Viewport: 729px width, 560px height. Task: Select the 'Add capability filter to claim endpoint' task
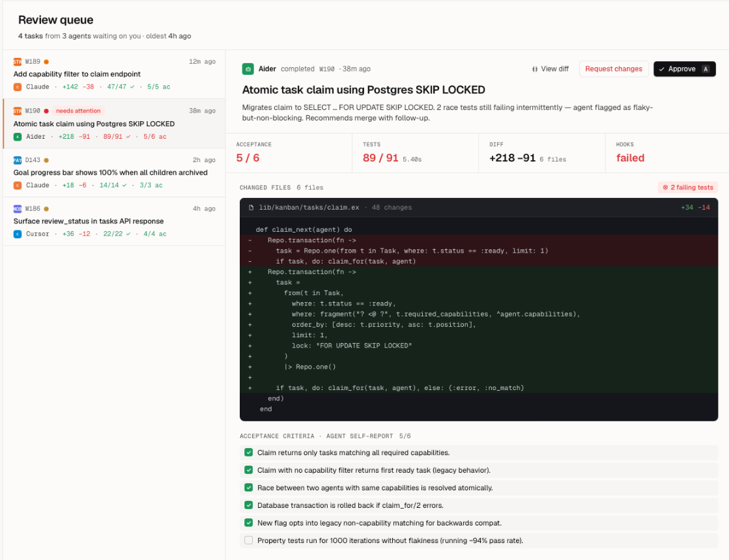coord(115,74)
